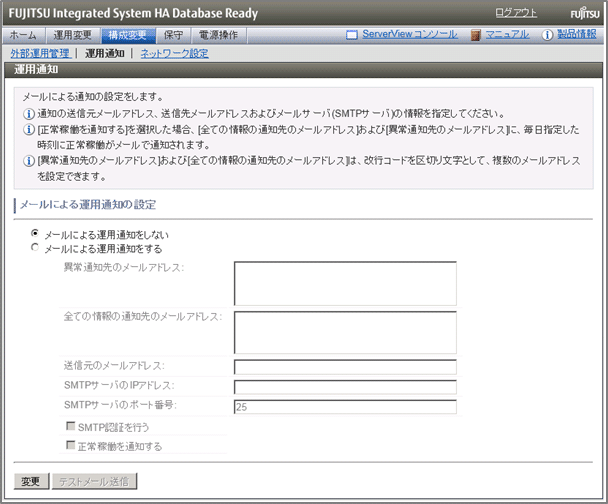Screen dimensions: 608x504
Task: Click the SMTPサーバのポート番号: label
Action: [x=121, y=405]
